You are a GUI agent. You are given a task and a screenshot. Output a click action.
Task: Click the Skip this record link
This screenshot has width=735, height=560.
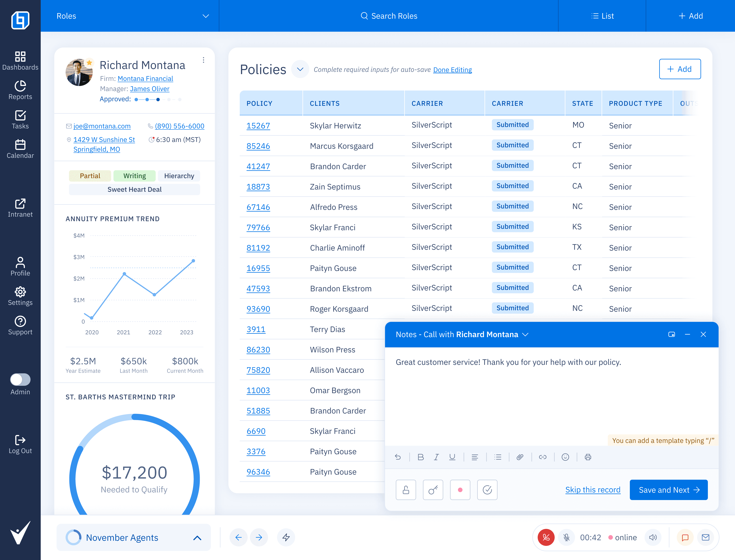[x=592, y=490]
